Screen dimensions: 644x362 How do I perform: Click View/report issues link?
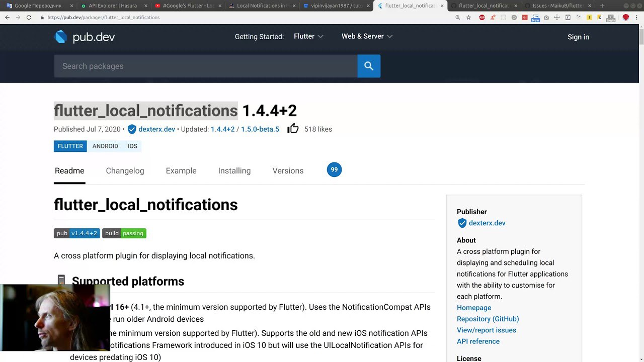pyautogui.click(x=487, y=330)
